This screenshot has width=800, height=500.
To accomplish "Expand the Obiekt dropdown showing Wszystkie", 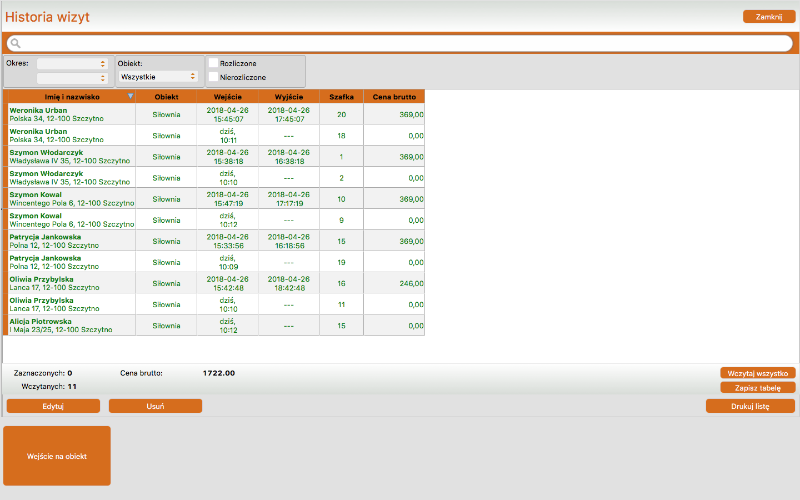I will tap(158, 76).
